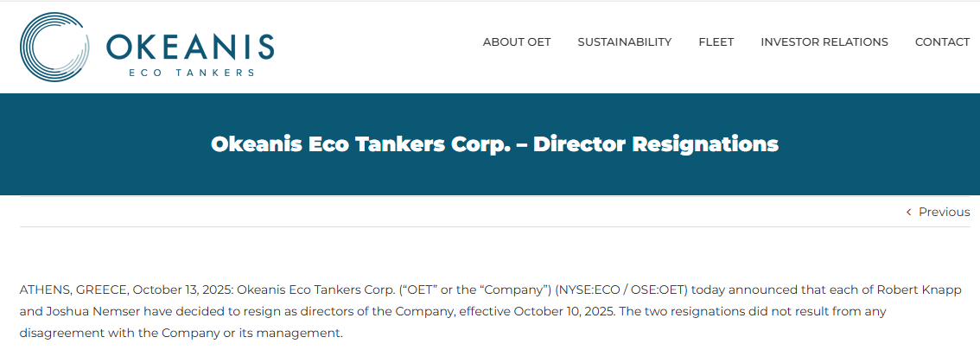Image resolution: width=980 pixels, height=350 pixels.
Task: Click the Director Resignations page title
Action: pos(494,143)
